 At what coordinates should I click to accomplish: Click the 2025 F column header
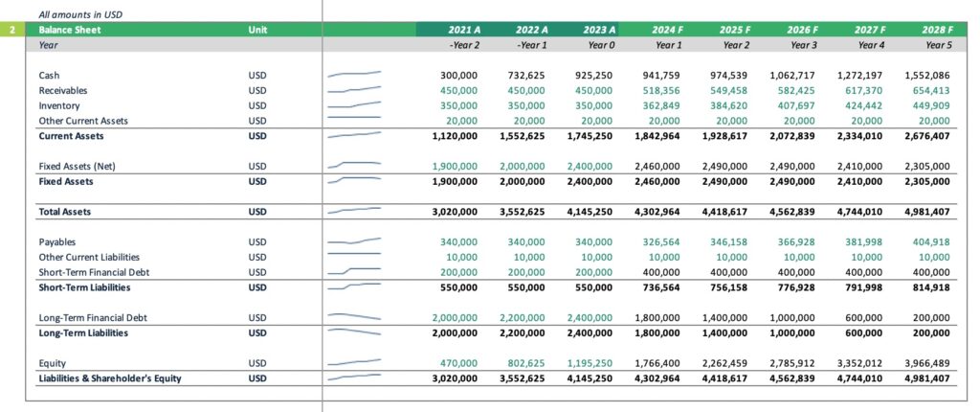pyautogui.click(x=734, y=30)
